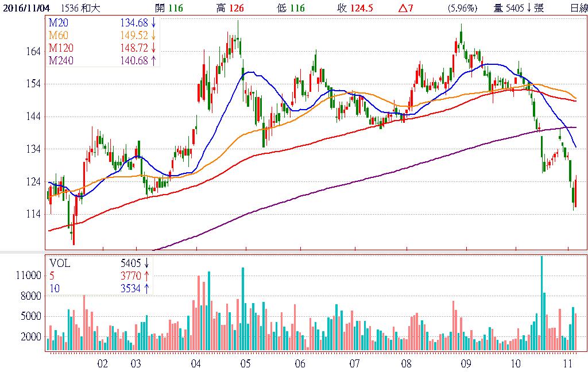Open the 日線 period selector
This screenshot has height=380, width=588.
578,8
